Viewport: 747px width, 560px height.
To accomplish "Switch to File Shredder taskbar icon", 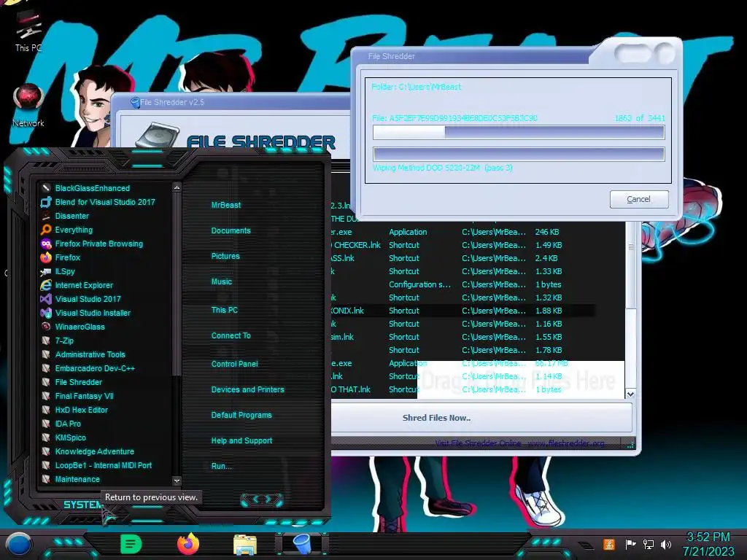I will tap(301, 544).
